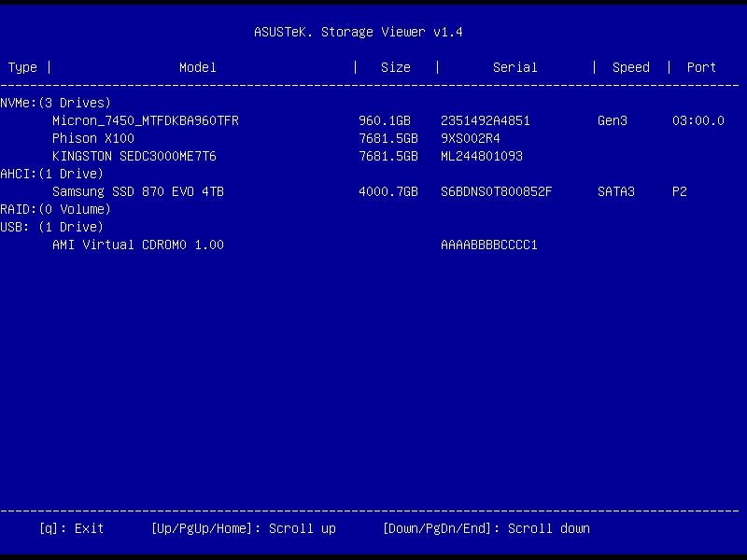Click the P2 port value

pyautogui.click(x=680, y=191)
